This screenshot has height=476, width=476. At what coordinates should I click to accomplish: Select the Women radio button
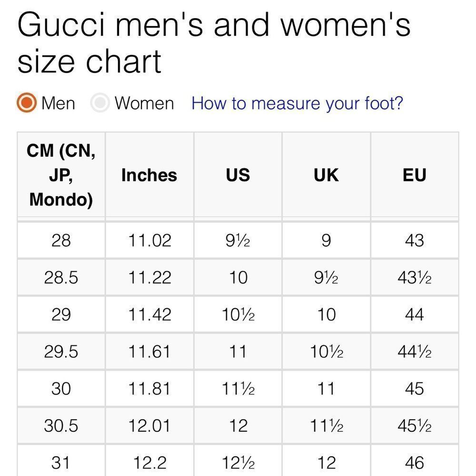100,103
